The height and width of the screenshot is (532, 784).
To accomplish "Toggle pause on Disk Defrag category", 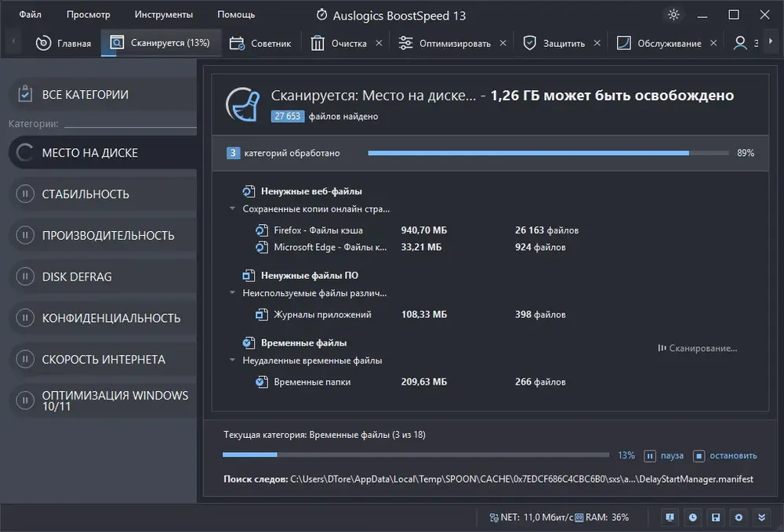I will coord(25,277).
